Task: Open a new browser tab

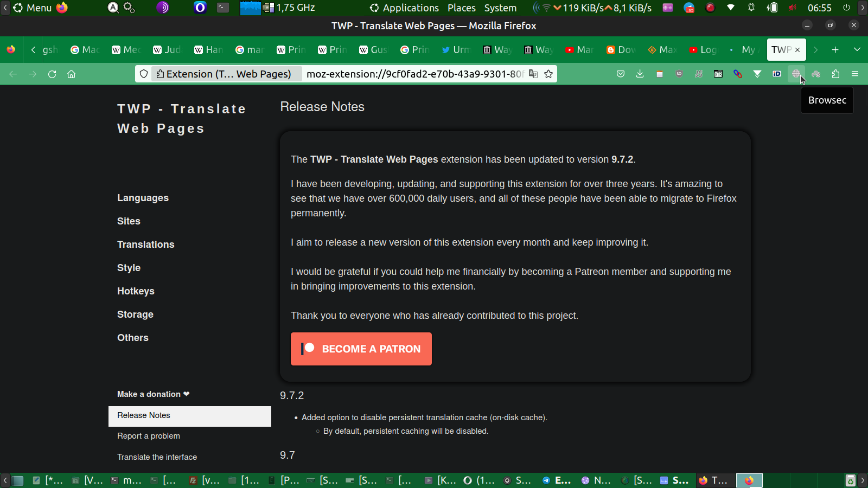Action: coord(835,50)
